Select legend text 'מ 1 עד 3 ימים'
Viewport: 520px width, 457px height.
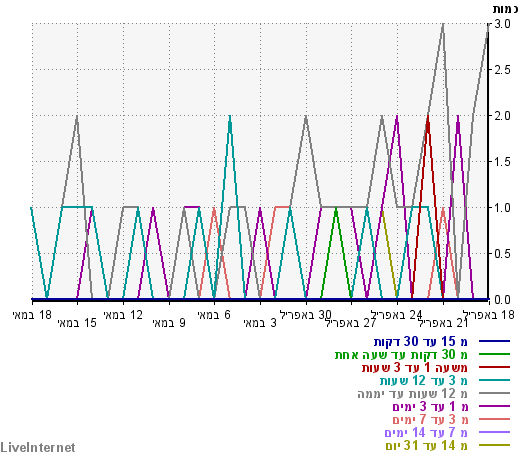tap(430, 406)
